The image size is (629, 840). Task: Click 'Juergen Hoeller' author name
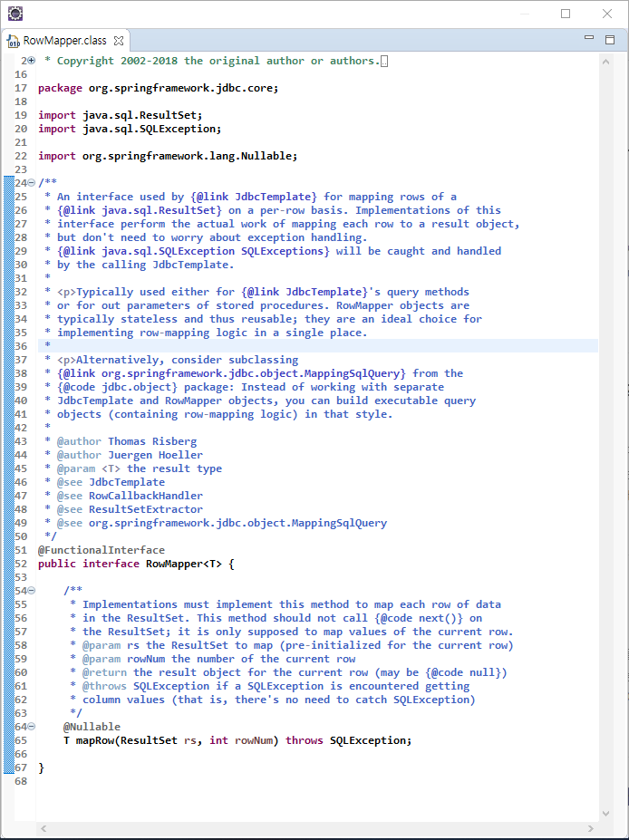tap(155, 455)
